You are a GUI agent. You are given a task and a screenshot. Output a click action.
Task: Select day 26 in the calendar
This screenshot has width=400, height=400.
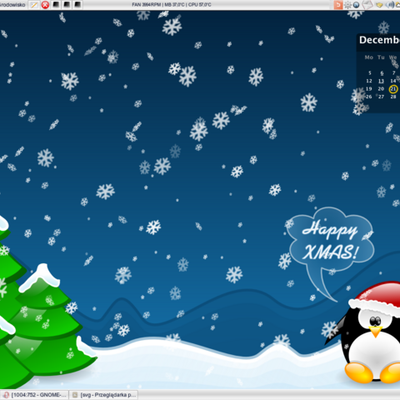pos(369,97)
